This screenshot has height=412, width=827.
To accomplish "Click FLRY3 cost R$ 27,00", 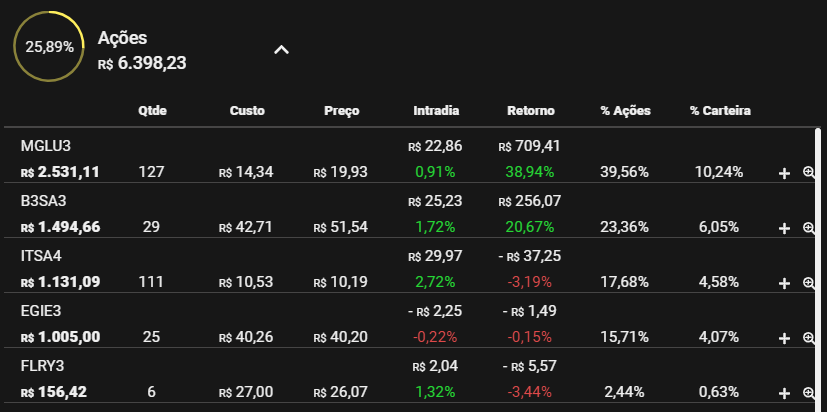I will pos(246,392).
